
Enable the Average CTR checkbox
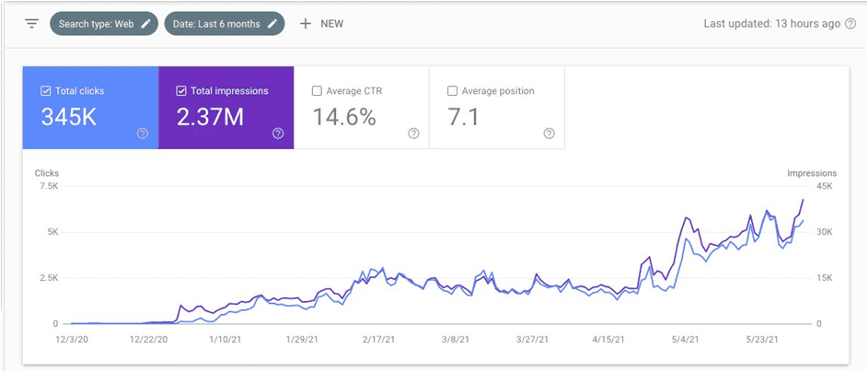point(317,91)
